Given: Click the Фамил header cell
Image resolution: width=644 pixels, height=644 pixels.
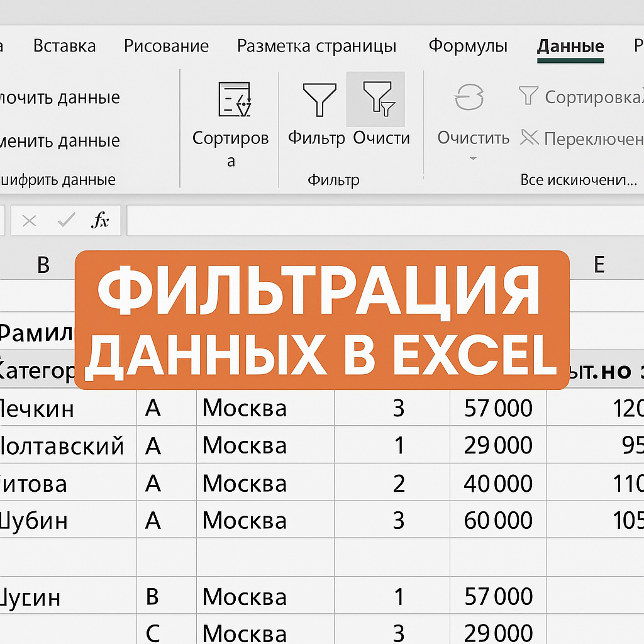Looking at the screenshot, I should coord(37,332).
